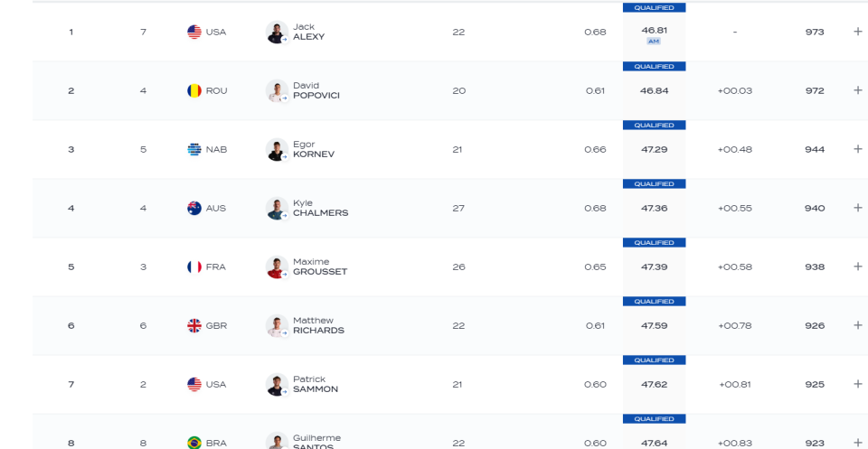
Task: Expand Maxime Grousset's split details
Action: coord(857,266)
